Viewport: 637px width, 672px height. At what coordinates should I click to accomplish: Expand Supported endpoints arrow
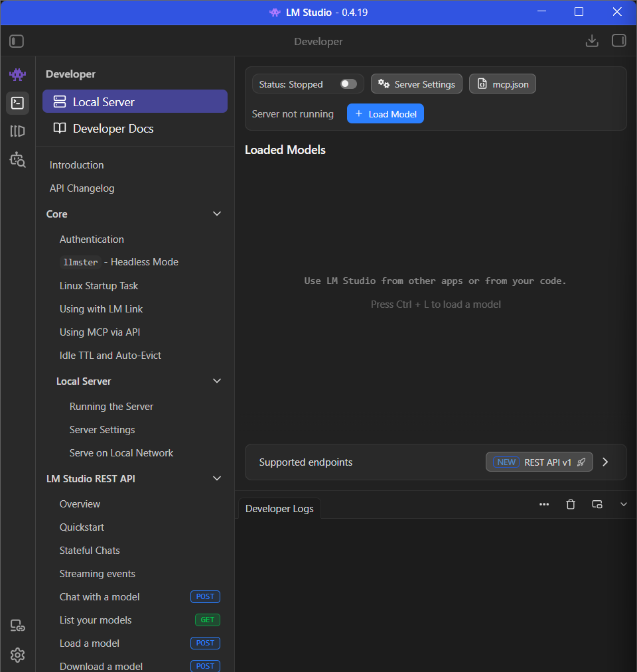tap(605, 462)
